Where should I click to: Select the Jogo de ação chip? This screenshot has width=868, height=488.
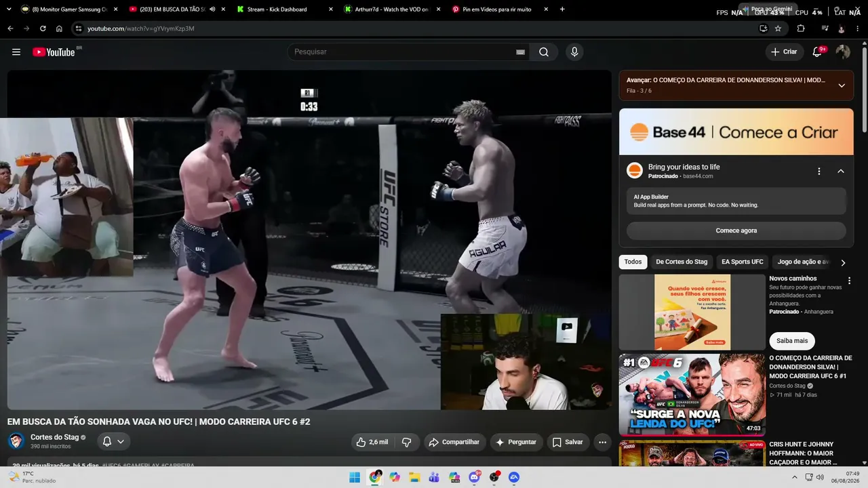pyautogui.click(x=803, y=262)
